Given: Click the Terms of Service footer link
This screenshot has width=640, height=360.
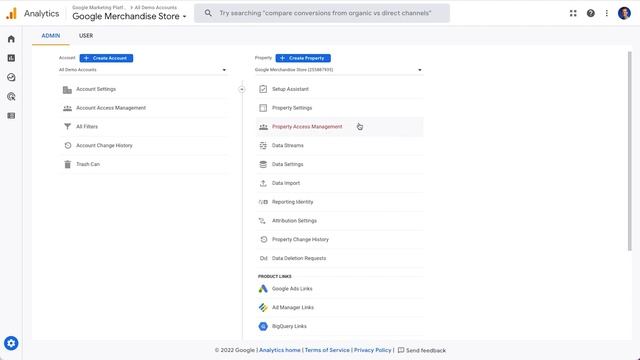Looking at the screenshot, I should (327, 350).
